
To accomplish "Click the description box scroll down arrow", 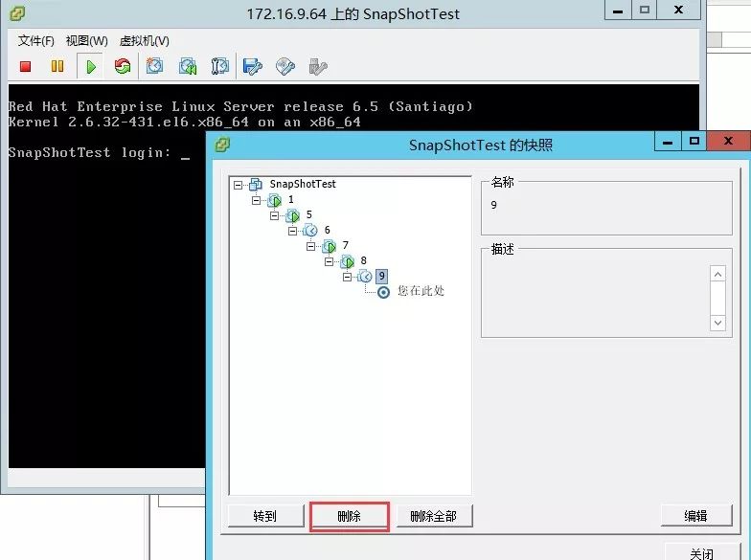I will [x=717, y=323].
